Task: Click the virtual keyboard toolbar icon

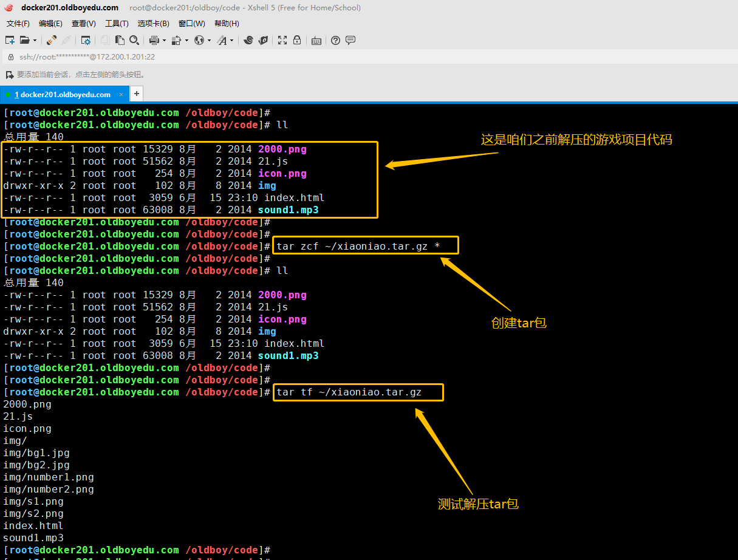Action: [316, 41]
